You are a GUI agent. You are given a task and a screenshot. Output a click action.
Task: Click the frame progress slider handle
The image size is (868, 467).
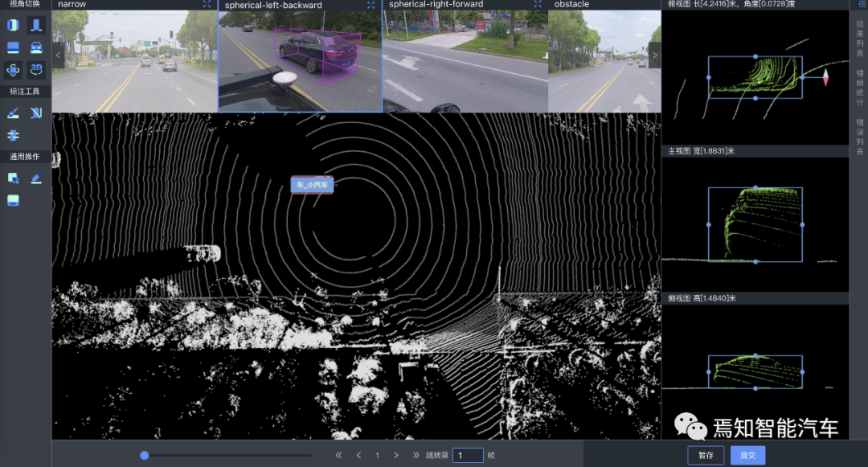[144, 455]
